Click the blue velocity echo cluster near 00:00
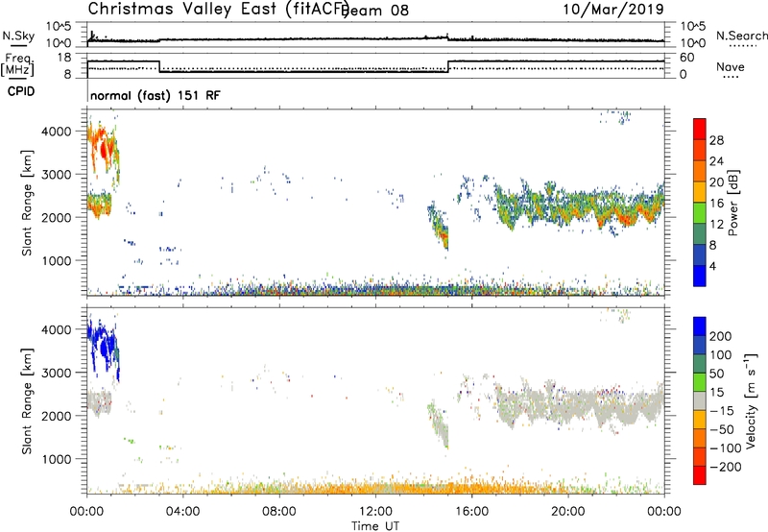This screenshot has width=768, height=532. pyautogui.click(x=104, y=348)
